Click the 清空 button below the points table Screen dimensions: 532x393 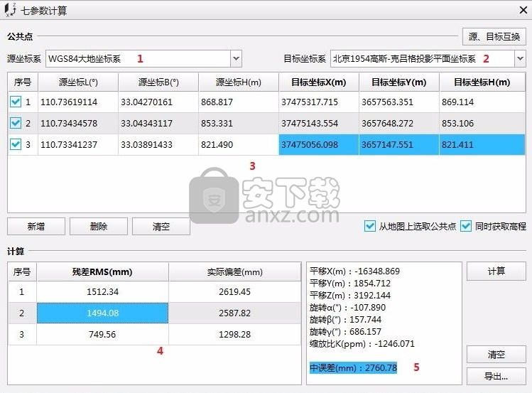[161, 227]
